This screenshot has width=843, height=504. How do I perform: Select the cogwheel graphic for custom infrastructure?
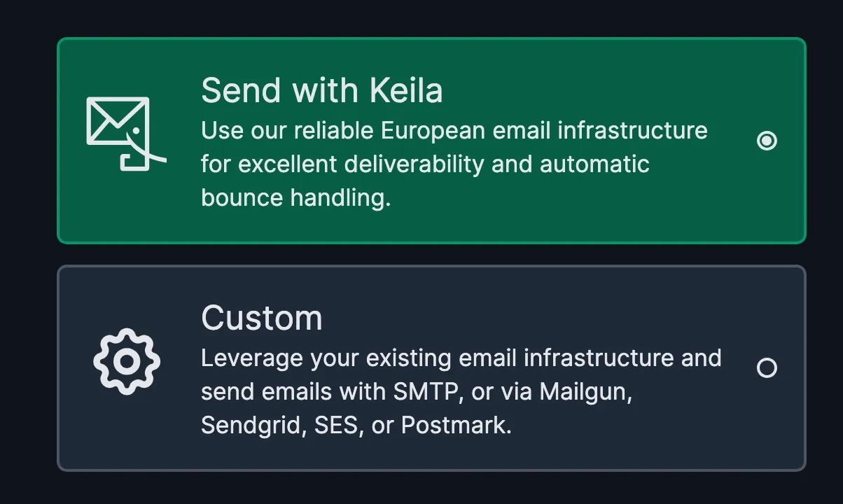coord(127,362)
